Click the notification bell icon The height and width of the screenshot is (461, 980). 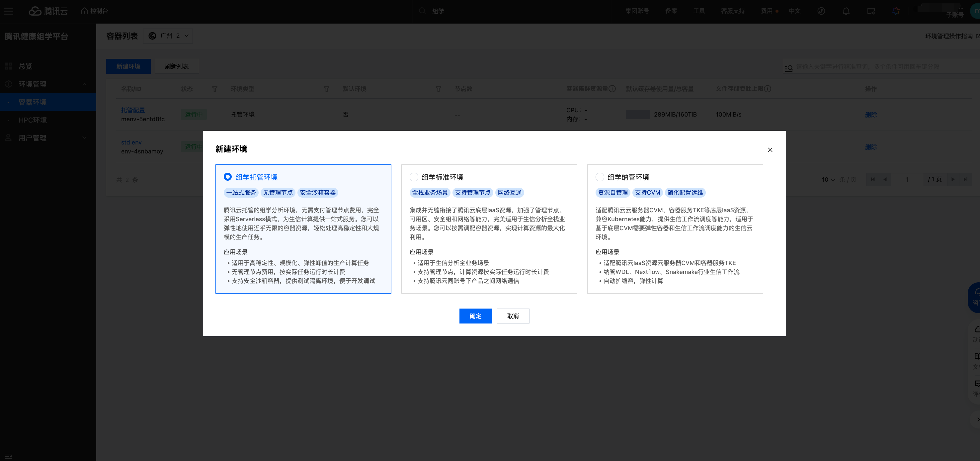(x=846, y=11)
